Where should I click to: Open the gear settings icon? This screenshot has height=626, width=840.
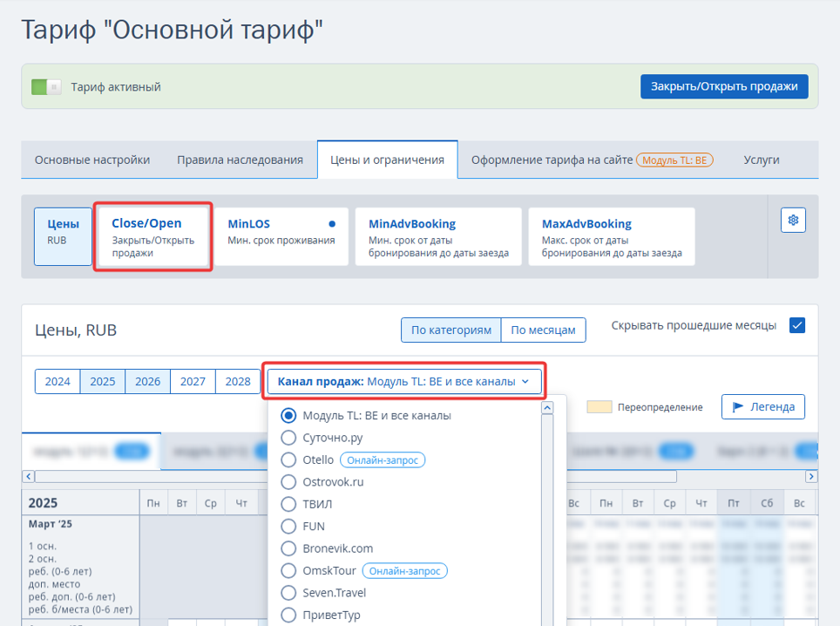click(x=793, y=221)
